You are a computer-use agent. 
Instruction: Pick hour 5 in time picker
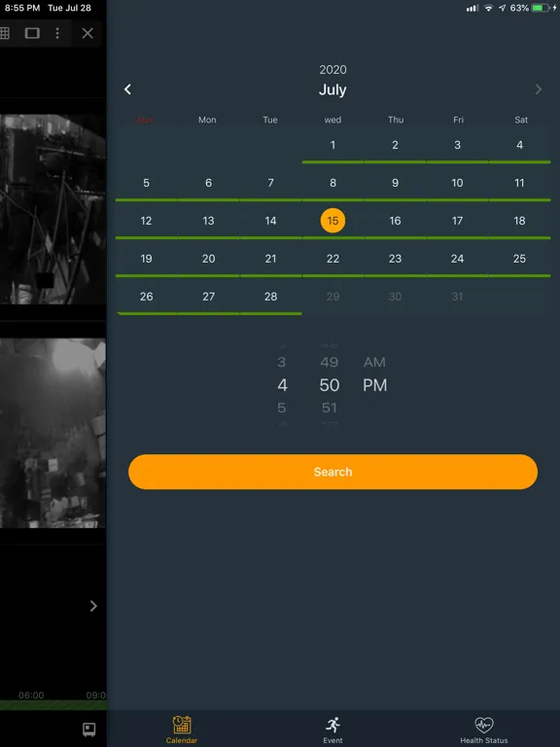282,408
